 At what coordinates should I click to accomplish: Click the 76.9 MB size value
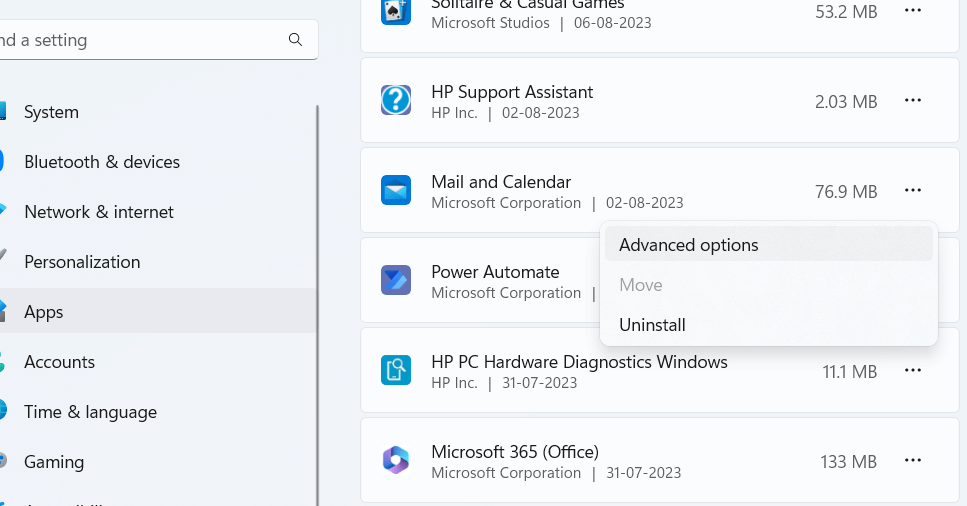pos(846,192)
